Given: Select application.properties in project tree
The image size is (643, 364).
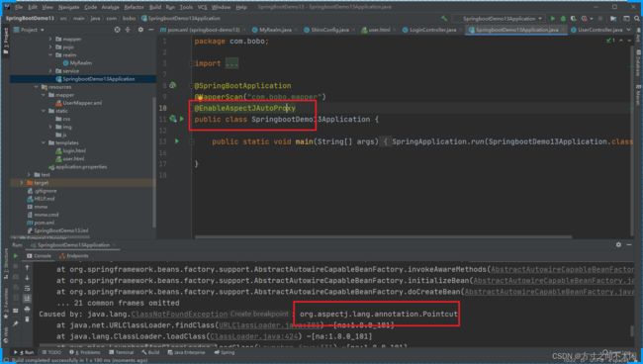Looking at the screenshot, I should point(78,167).
